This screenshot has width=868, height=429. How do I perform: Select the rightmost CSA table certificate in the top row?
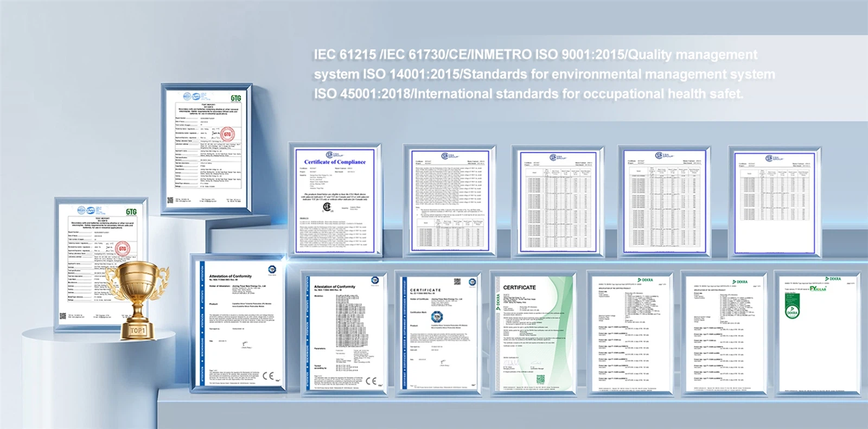click(774, 201)
